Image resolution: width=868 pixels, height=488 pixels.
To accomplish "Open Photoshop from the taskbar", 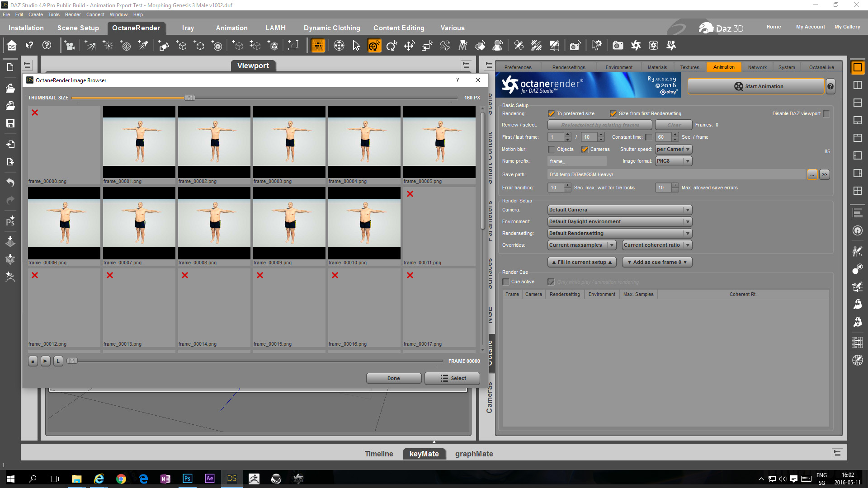I will 187,479.
